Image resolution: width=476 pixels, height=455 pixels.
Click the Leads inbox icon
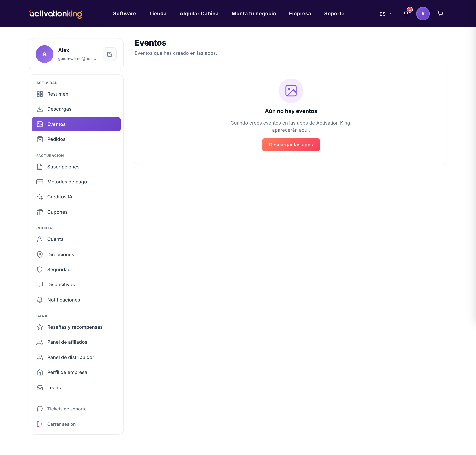click(40, 388)
